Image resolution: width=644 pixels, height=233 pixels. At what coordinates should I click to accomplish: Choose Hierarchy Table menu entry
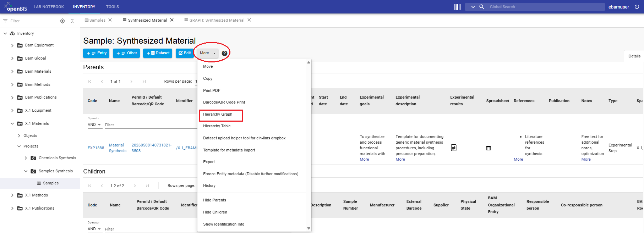[x=217, y=126]
